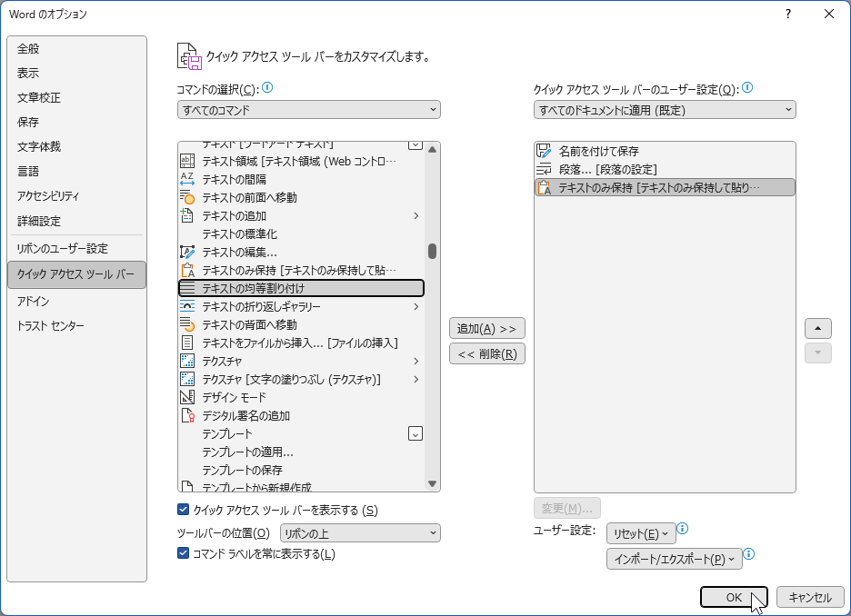Click the テクスチャ 文字の塗りつぶし icon
The height and width of the screenshot is (616, 851).
187,379
